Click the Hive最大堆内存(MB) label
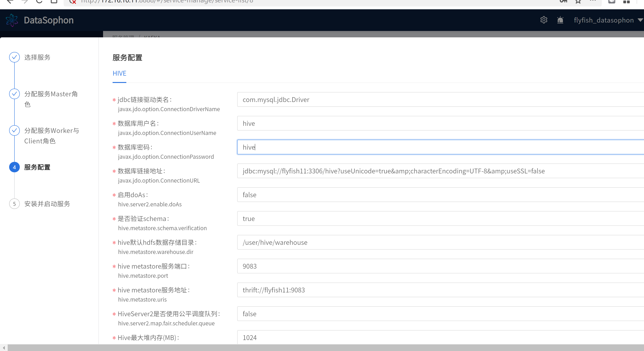Screen dimensions: 644x351 click(148, 337)
